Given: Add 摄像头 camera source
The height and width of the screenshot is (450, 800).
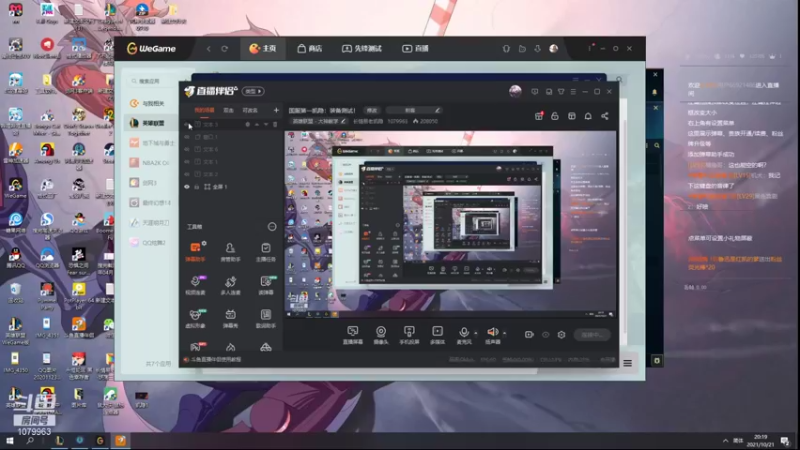Looking at the screenshot, I should (381, 335).
